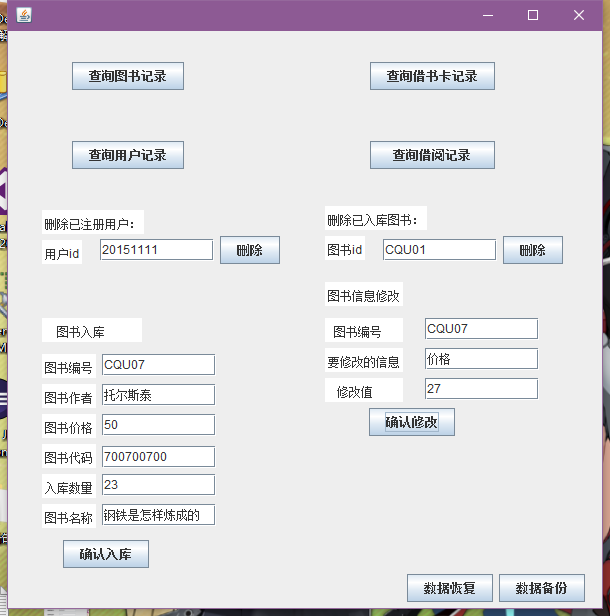Click the 入库数量 label
The image size is (610, 616).
point(69,486)
